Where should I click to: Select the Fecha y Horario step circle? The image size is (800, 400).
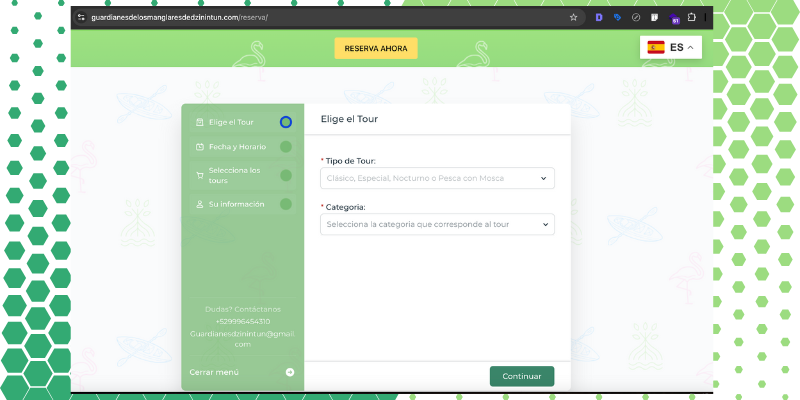pyautogui.click(x=286, y=147)
